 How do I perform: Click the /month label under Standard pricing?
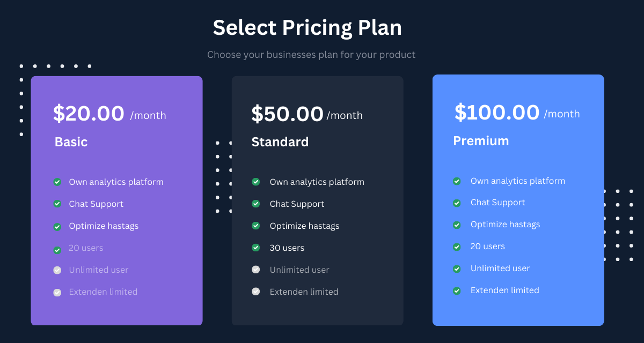(345, 116)
